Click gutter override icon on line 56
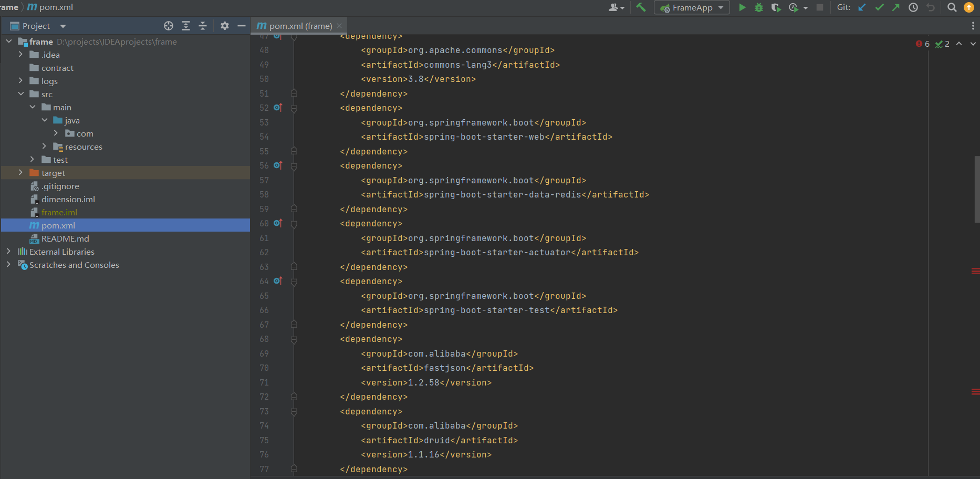Image resolution: width=980 pixels, height=479 pixels. (x=278, y=165)
